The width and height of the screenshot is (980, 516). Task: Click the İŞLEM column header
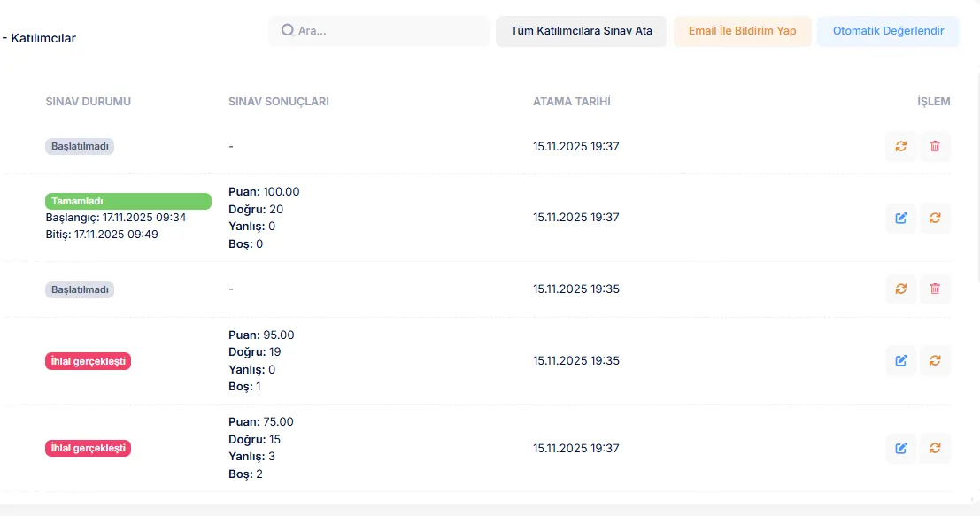coord(933,102)
